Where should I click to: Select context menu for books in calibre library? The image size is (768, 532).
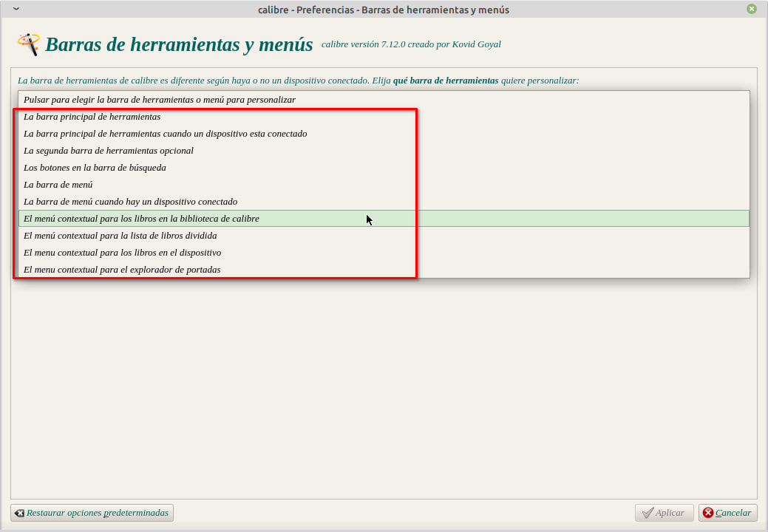pyautogui.click(x=384, y=218)
